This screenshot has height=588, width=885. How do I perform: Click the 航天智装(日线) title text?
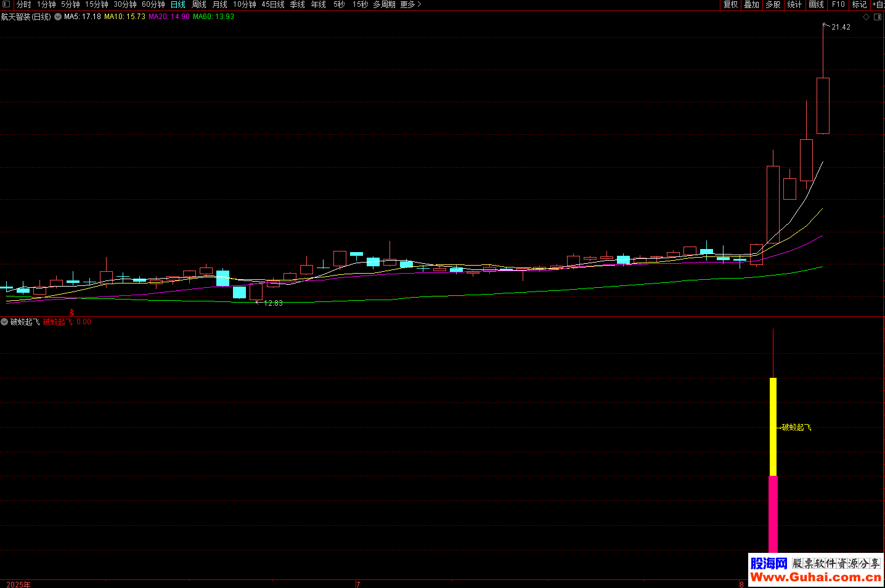point(26,17)
